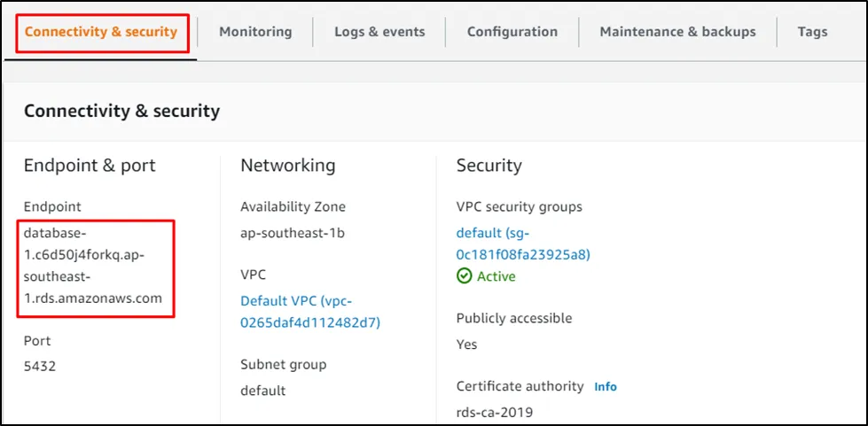Click the Subnet group default value
Viewport: 868px width, 426px height.
pos(263,391)
